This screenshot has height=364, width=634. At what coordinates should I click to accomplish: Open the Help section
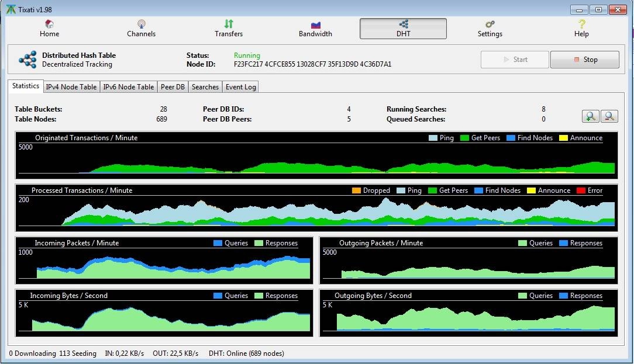click(581, 29)
